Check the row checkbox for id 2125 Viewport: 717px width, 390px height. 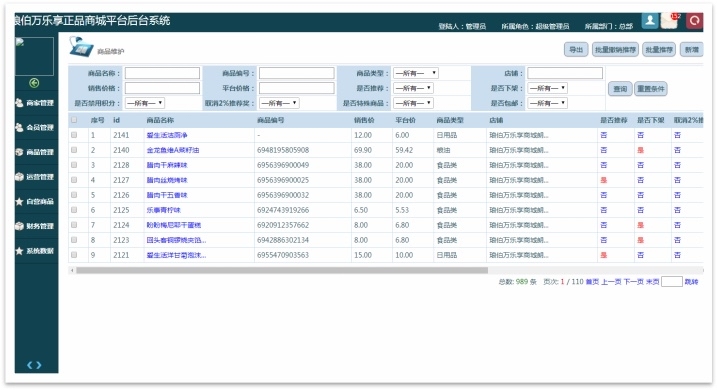[x=74, y=210]
